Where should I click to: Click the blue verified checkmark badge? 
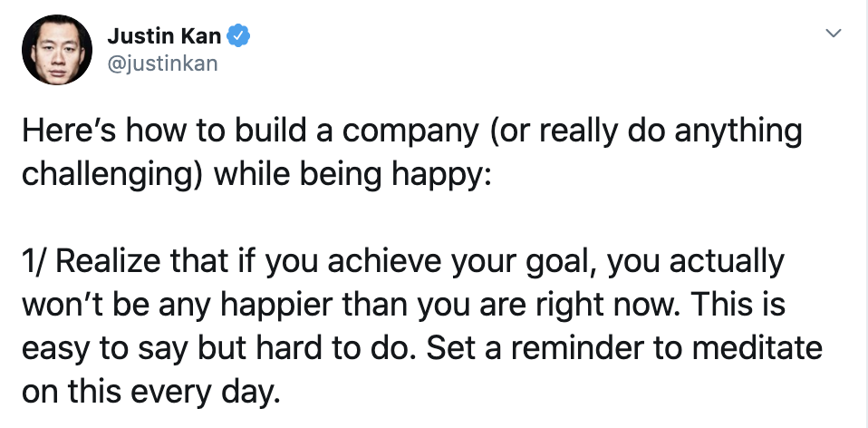click(x=238, y=36)
